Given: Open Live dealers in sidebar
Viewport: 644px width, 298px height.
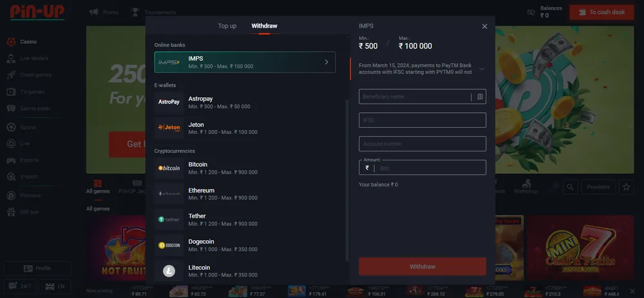Looking at the screenshot, I should pyautogui.click(x=28, y=59).
